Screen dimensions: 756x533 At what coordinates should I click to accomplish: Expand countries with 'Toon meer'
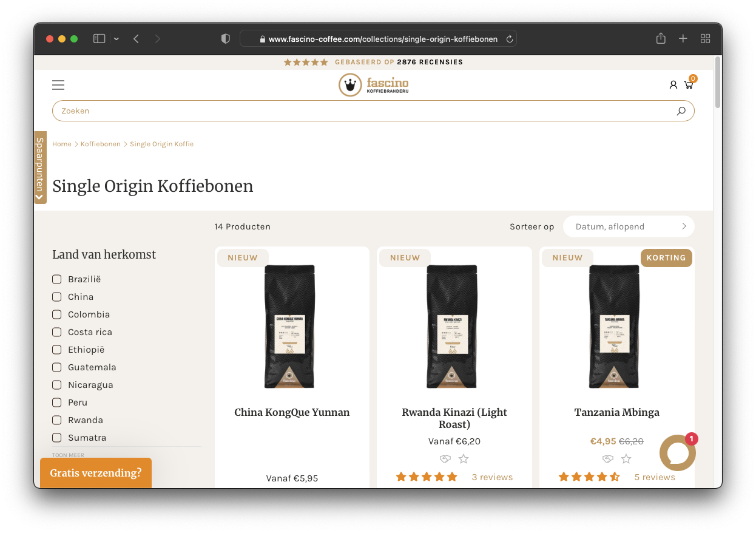click(68, 455)
